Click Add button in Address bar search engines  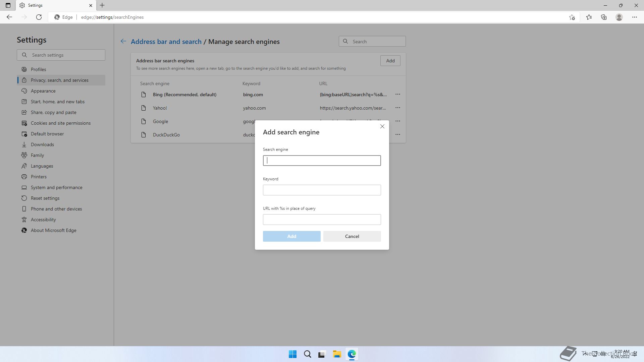pos(390,61)
